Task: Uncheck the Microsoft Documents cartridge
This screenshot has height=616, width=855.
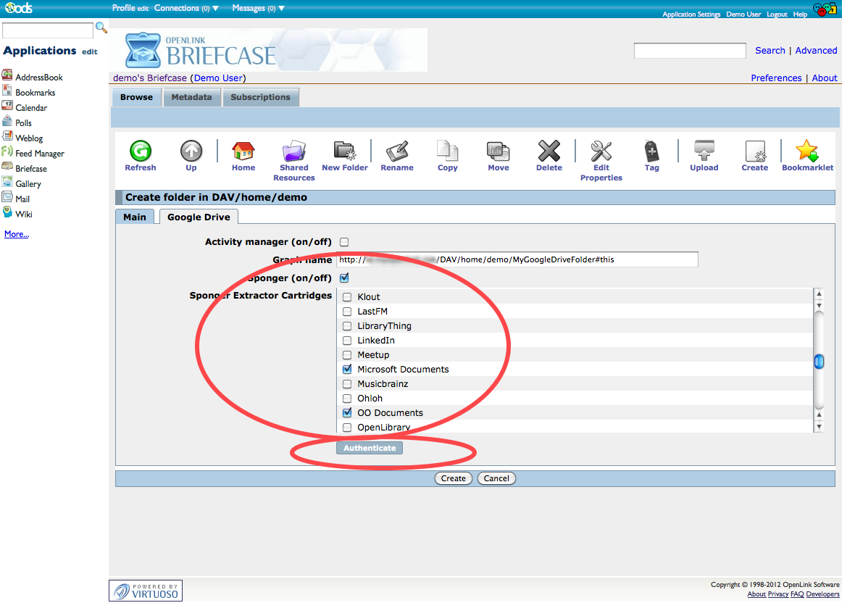Action: (347, 370)
